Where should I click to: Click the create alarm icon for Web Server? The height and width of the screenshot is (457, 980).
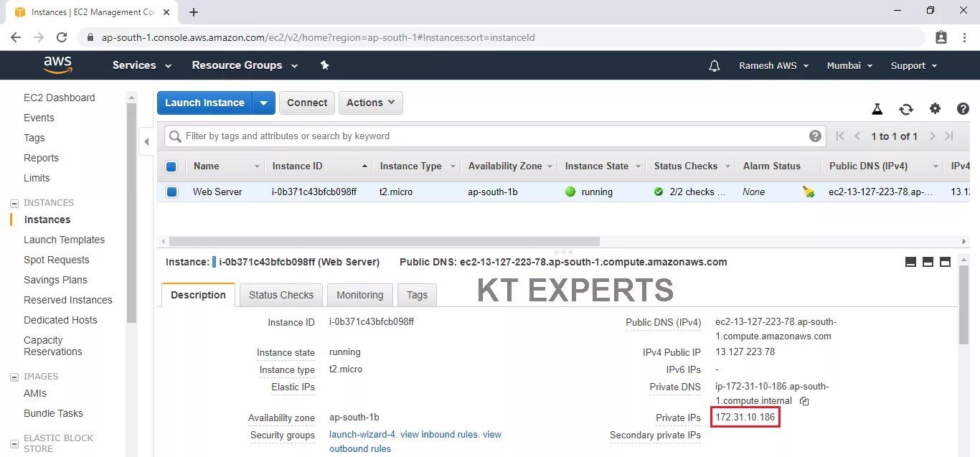pos(809,192)
